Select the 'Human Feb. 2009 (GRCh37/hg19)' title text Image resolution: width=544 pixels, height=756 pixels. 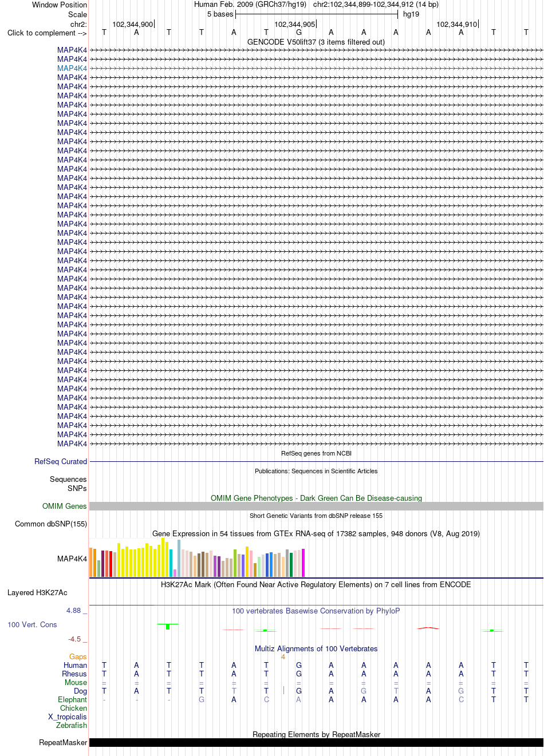(250, 5)
